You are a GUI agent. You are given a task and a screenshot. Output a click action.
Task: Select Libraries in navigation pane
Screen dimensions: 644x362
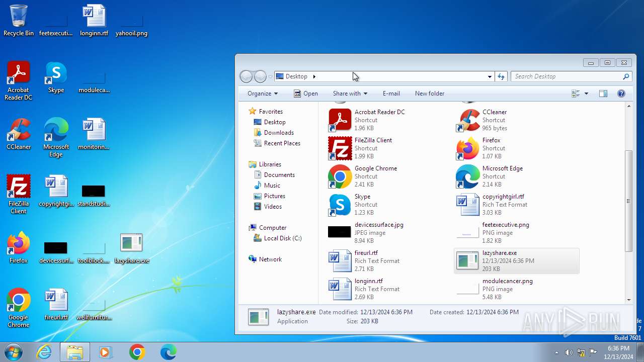click(270, 164)
